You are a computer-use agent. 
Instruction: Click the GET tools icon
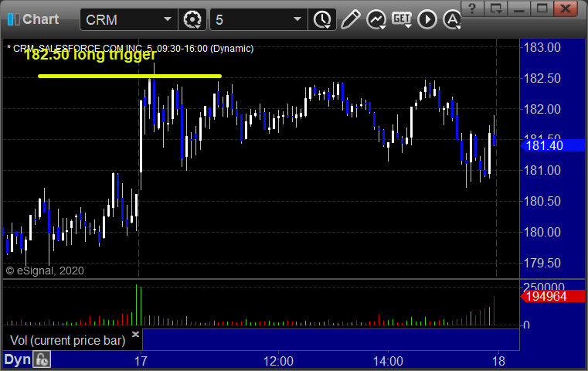click(402, 19)
